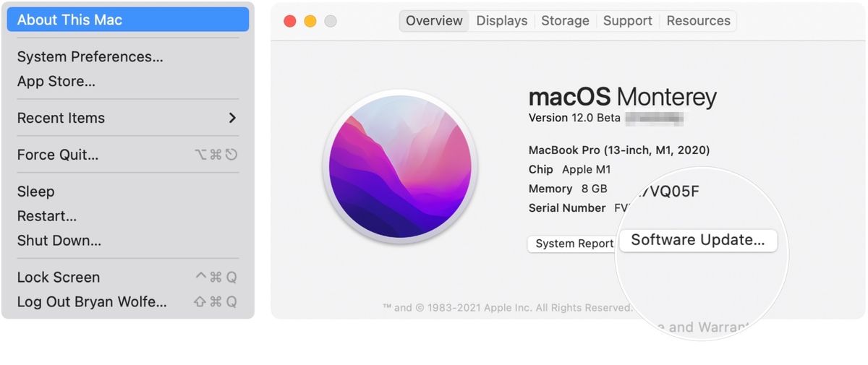
Task: Click the Version 12.0 Beta text
Action: pos(574,118)
